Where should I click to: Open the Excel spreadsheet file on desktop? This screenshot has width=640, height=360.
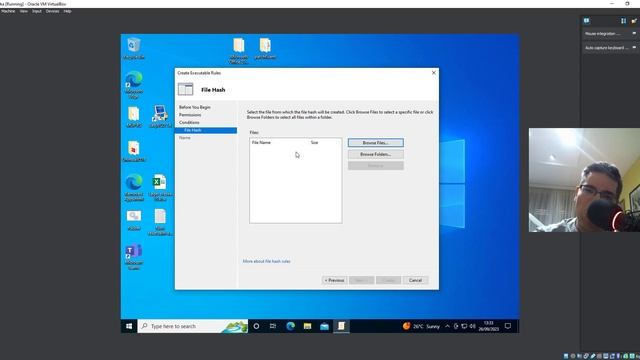[160, 187]
